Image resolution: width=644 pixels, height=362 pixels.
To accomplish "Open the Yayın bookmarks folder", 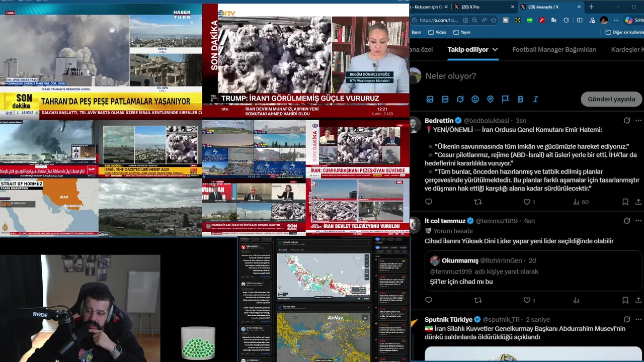I will [x=462, y=32].
